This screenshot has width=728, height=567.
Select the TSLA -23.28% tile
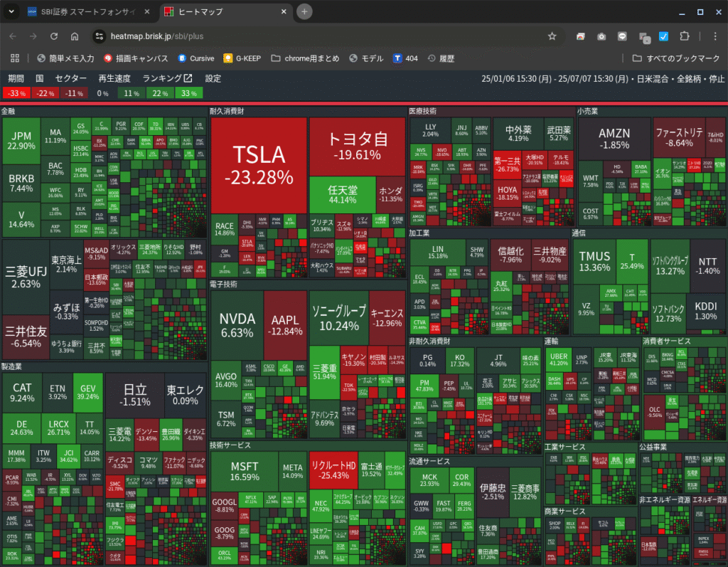[259, 166]
